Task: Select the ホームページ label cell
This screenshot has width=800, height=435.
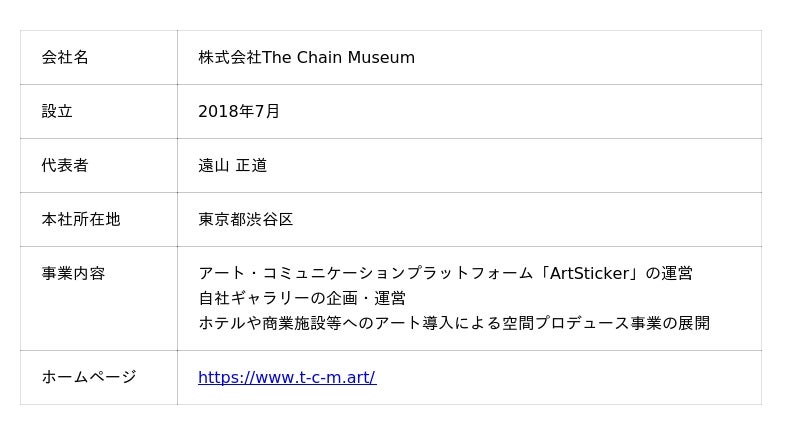Action: 88,377
